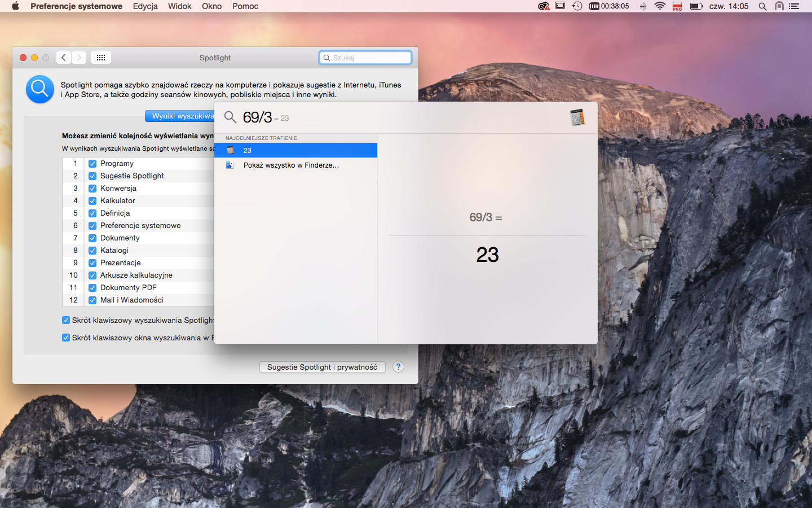Click the czw. 14:05 clock
Image resolution: width=812 pixels, height=508 pixels.
click(729, 6)
